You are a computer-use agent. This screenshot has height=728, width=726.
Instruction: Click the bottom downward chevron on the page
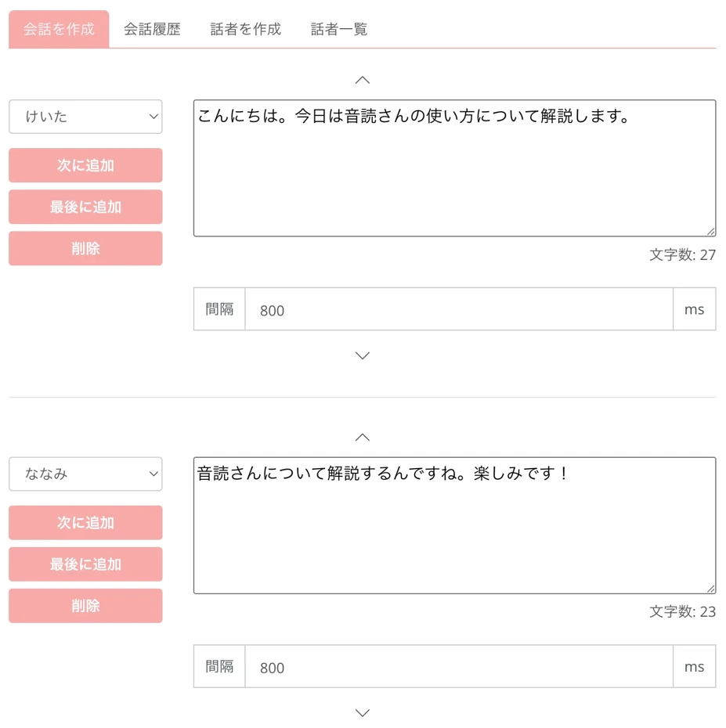click(362, 712)
